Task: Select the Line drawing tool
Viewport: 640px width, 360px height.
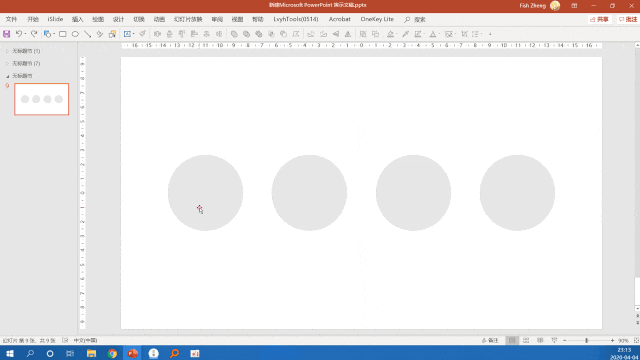Action: click(x=87, y=34)
